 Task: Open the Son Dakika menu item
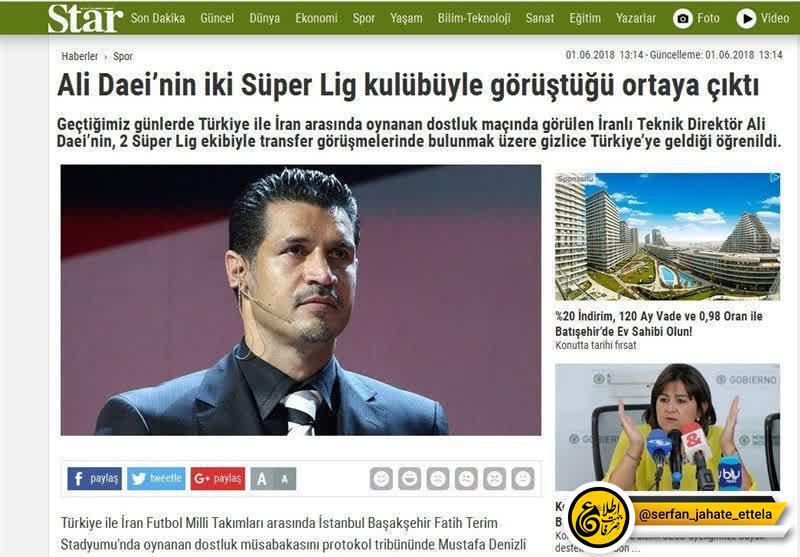158,18
